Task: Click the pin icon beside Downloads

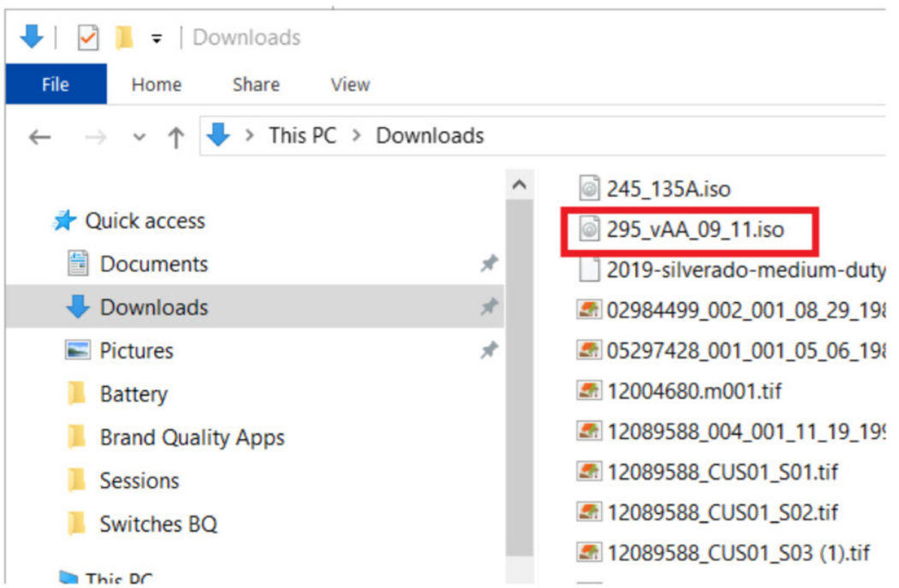Action: pos(489,306)
